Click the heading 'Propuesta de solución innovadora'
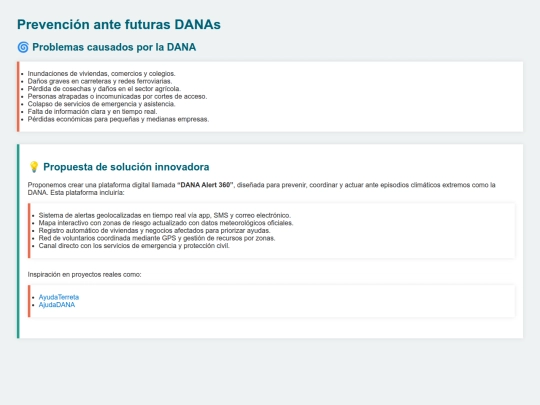 coord(126,167)
